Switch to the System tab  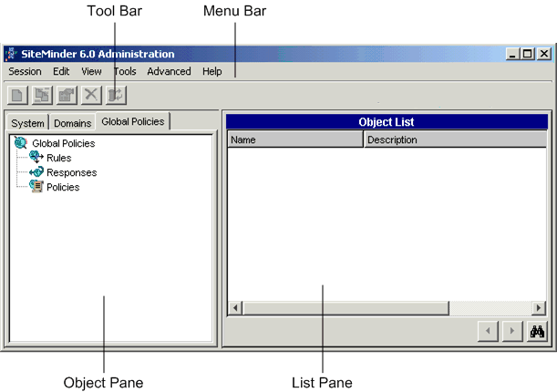27,123
